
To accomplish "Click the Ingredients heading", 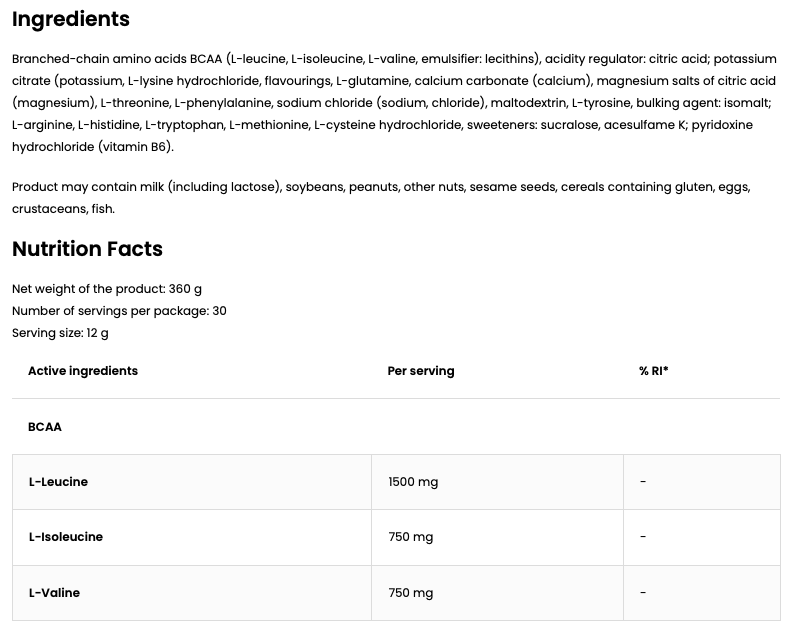I will click(71, 19).
